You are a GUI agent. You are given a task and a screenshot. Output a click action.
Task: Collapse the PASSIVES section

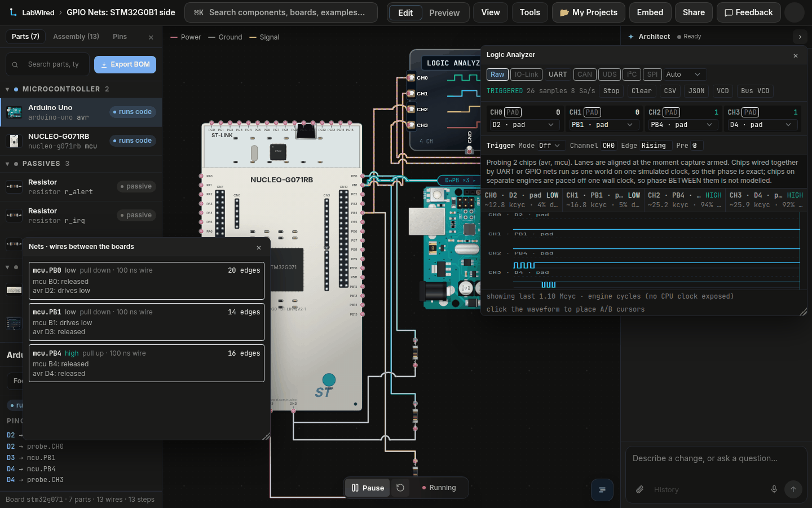pos(7,164)
